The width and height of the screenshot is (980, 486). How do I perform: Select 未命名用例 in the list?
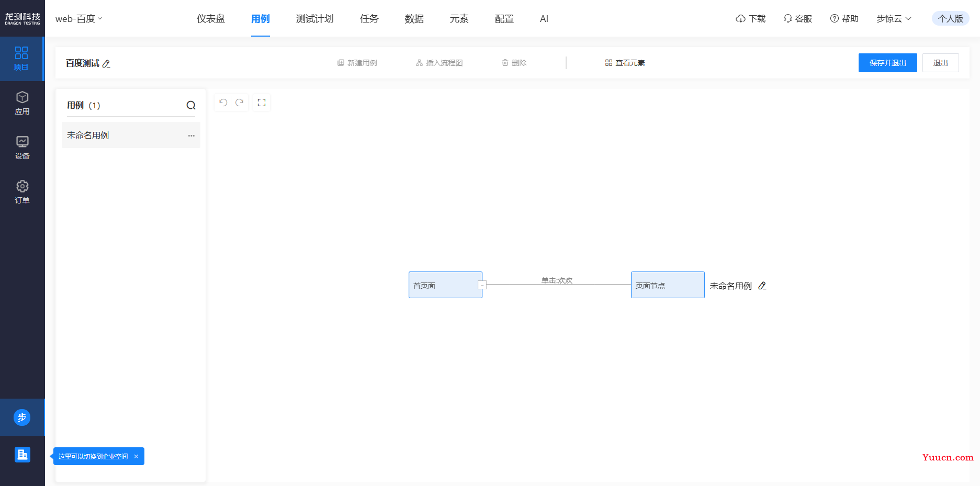coord(131,135)
